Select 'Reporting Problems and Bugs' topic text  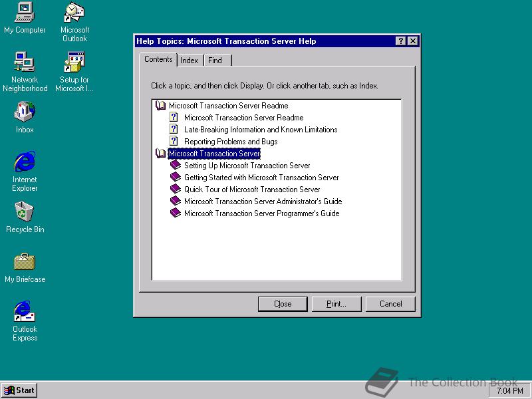pyautogui.click(x=231, y=142)
